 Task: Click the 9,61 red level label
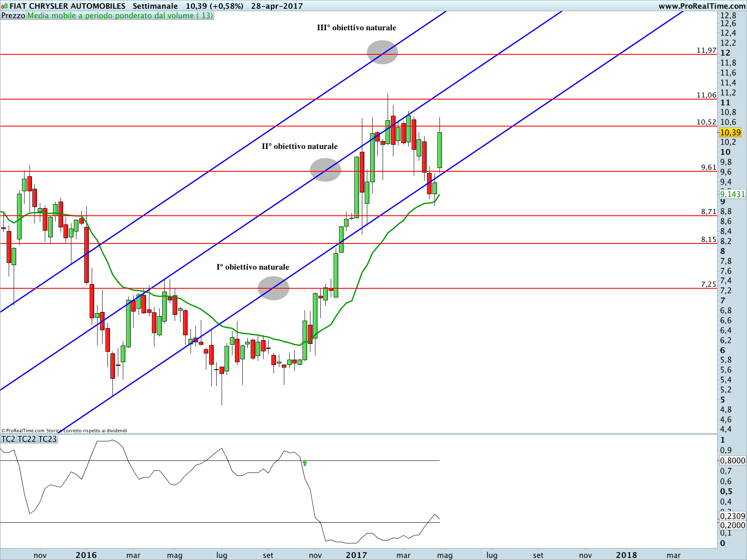coord(709,168)
